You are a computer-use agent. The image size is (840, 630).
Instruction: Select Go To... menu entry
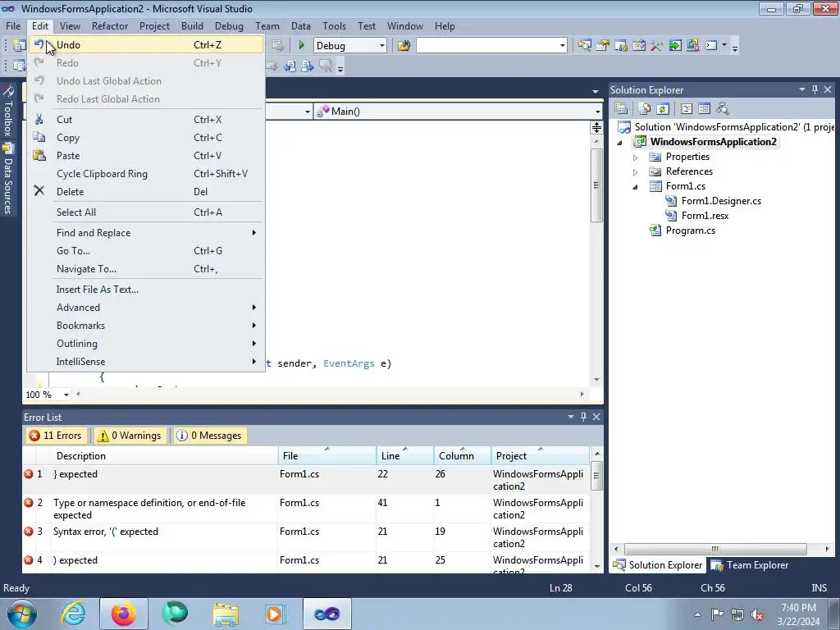tap(146, 251)
